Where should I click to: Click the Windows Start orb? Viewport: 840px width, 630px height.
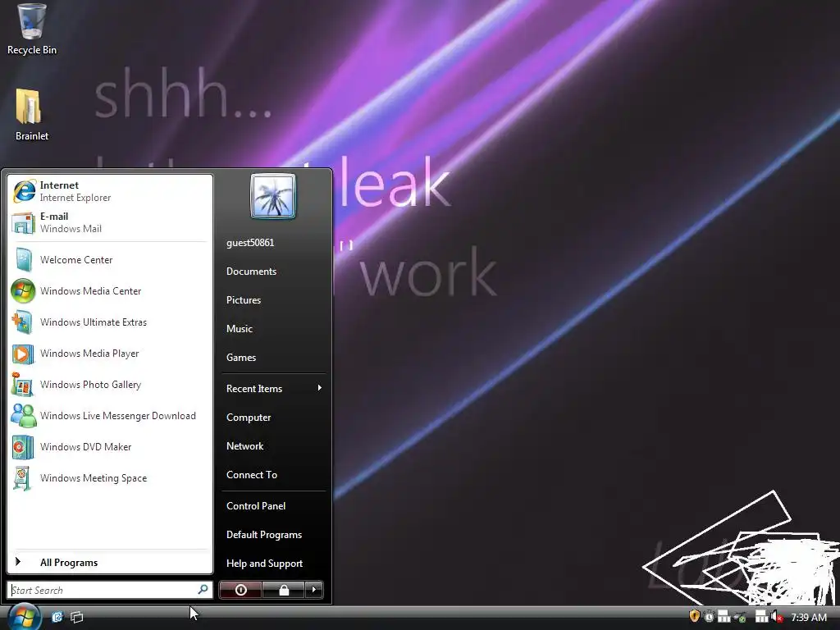click(24, 617)
